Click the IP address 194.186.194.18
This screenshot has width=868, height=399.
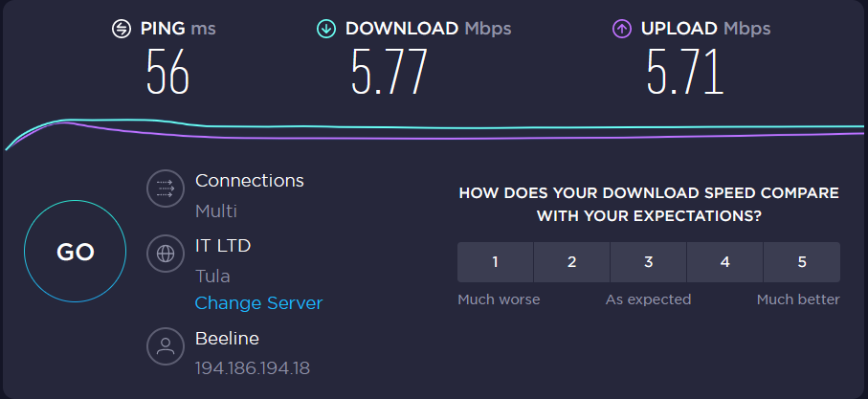point(253,368)
